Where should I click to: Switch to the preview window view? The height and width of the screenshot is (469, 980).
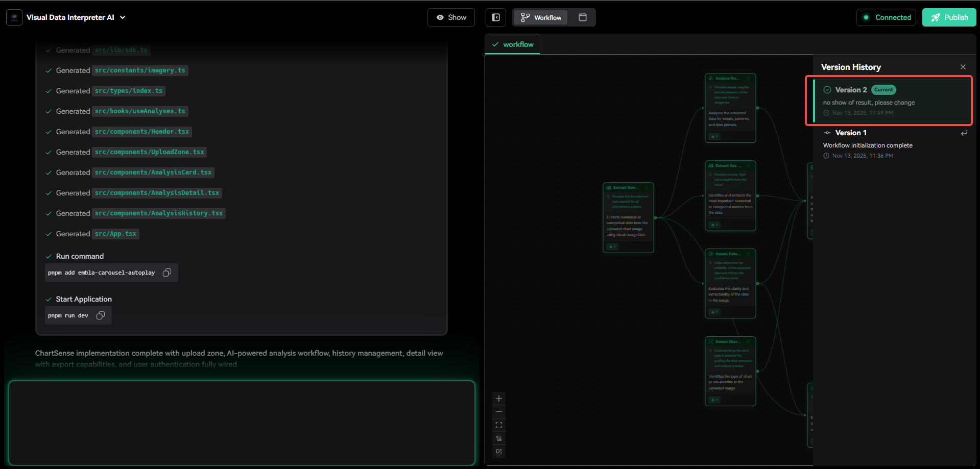582,17
